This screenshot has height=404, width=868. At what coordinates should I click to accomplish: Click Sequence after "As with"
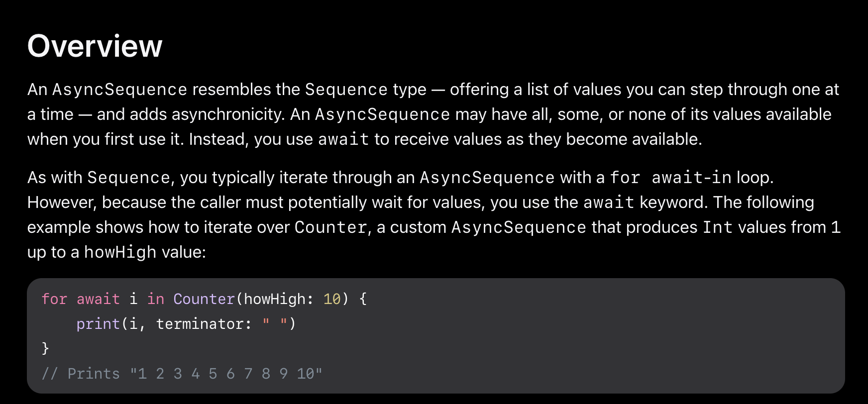click(x=129, y=178)
